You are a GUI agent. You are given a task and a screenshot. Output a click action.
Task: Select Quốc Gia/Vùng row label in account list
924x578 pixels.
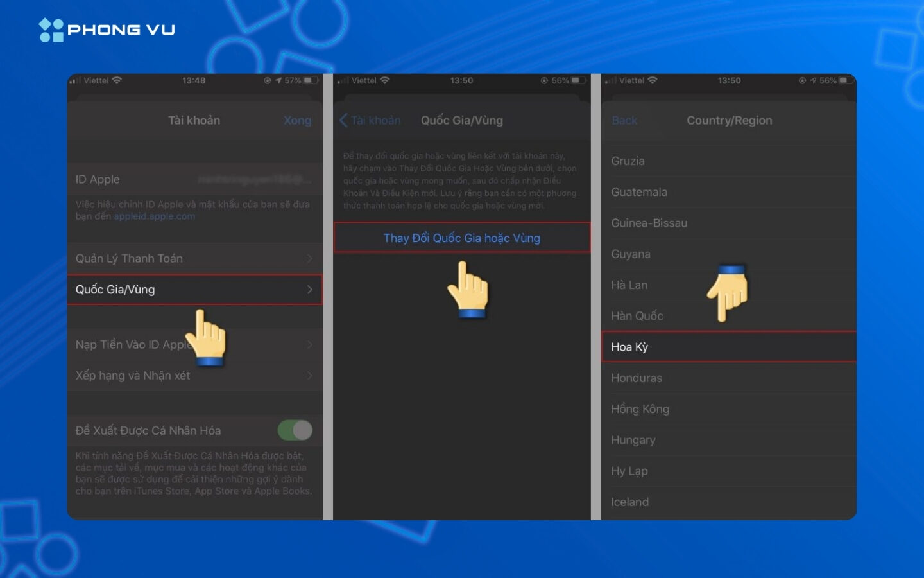tap(115, 289)
